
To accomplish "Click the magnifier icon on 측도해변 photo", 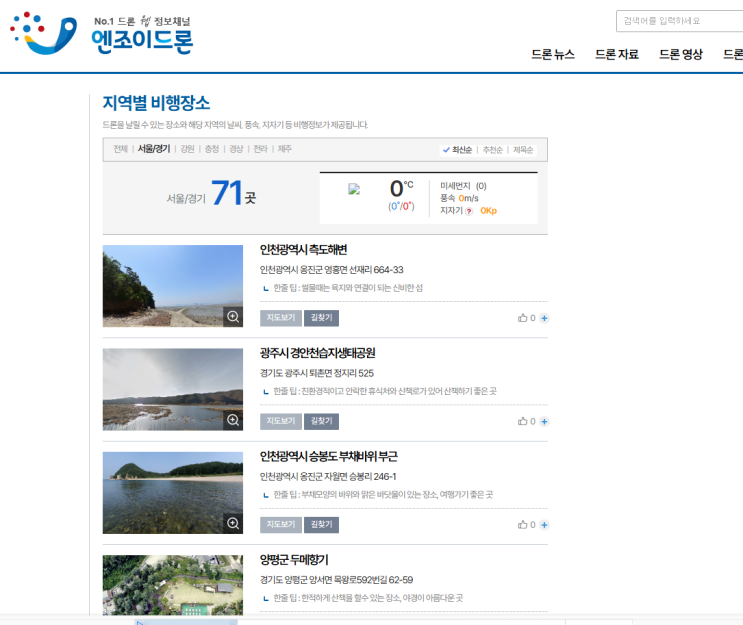I will click(x=233, y=317).
